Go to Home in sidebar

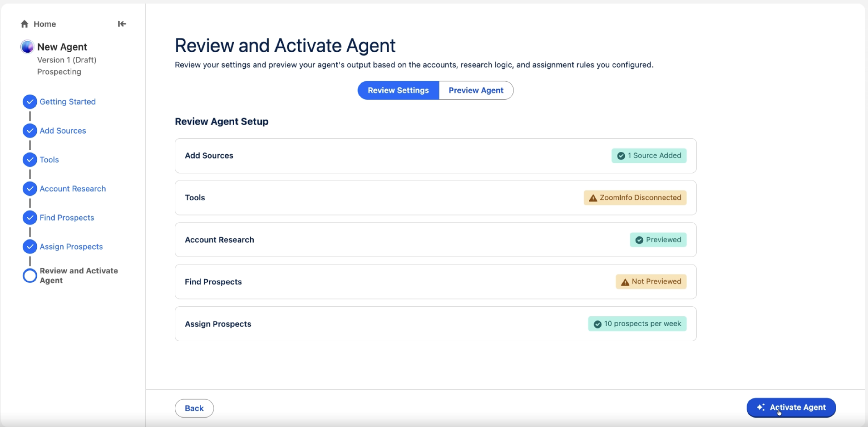[x=45, y=24]
